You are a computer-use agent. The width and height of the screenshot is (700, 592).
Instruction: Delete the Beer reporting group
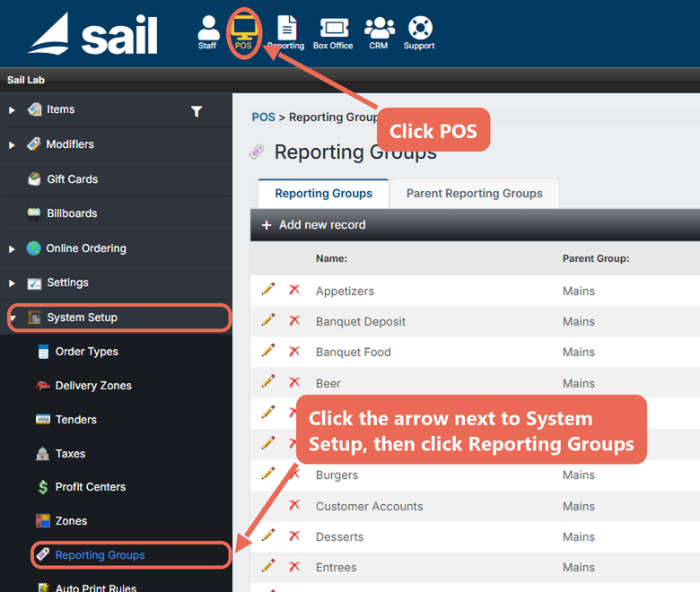click(x=294, y=382)
